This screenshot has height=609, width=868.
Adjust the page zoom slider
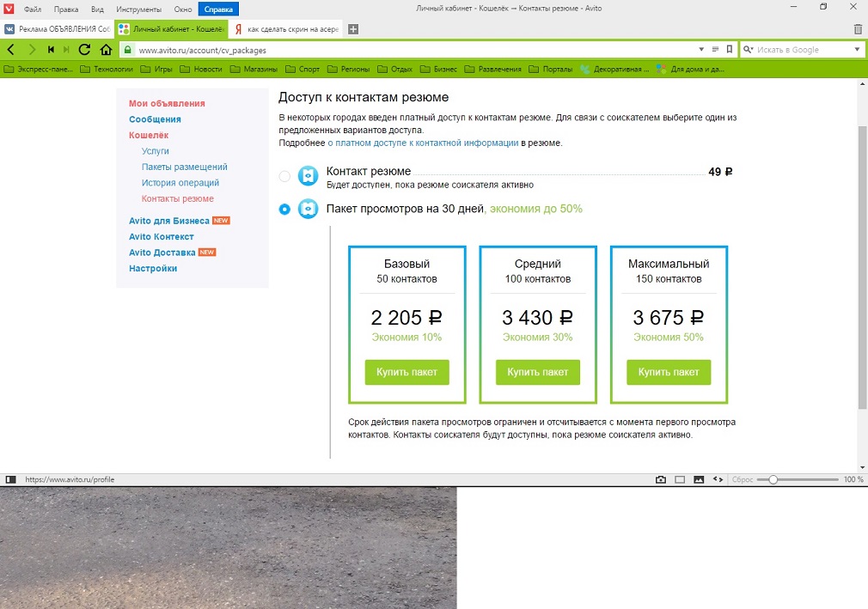773,479
